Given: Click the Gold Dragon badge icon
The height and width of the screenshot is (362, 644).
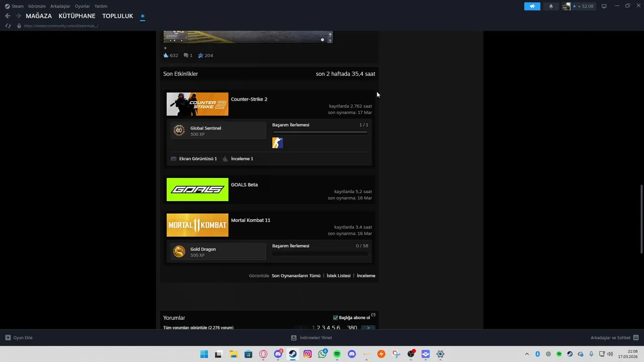Looking at the screenshot, I should pos(179,251).
